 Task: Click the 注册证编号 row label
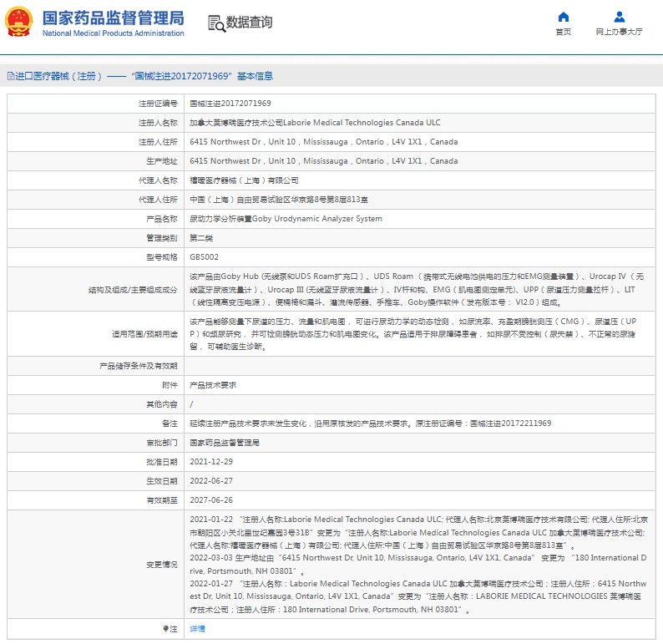point(158,104)
